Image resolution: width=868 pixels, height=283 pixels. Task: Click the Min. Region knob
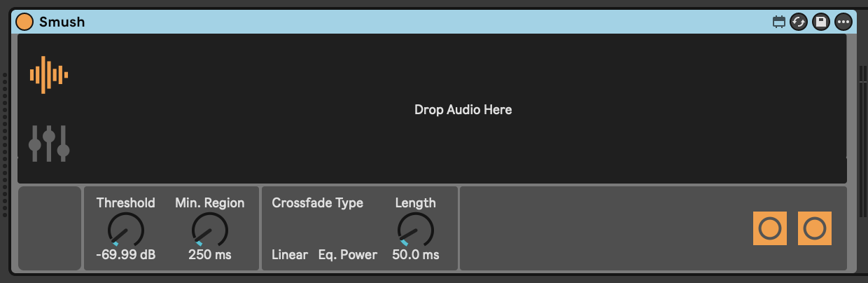[210, 230]
